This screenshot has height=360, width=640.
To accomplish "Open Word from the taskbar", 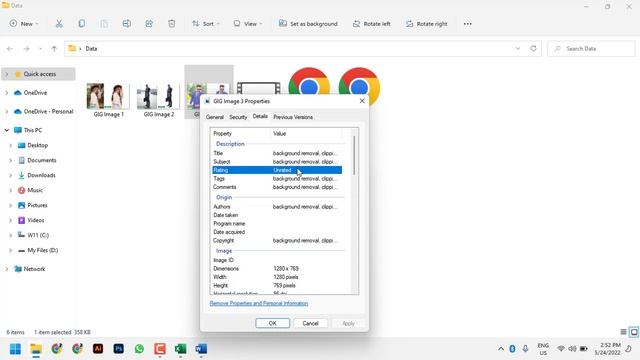I will (x=201, y=349).
